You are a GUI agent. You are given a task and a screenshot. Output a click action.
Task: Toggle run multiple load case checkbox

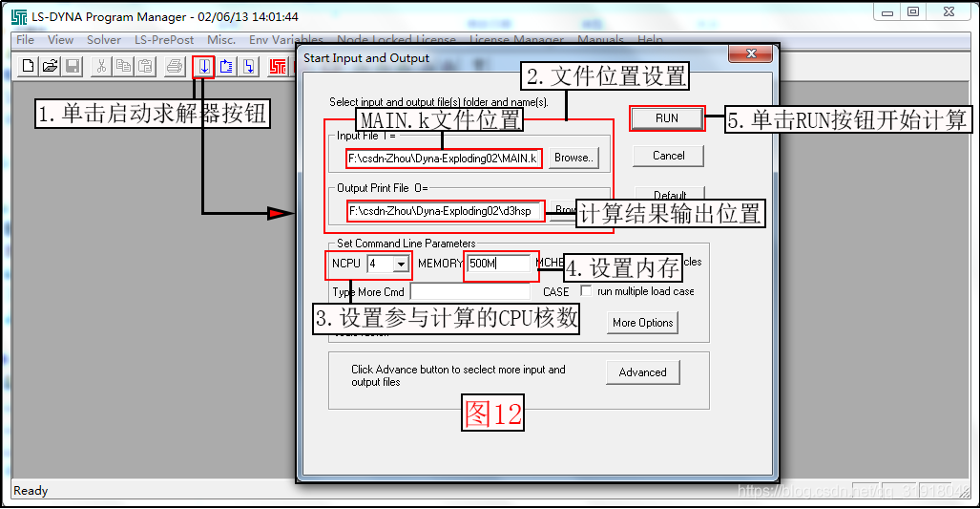586,290
